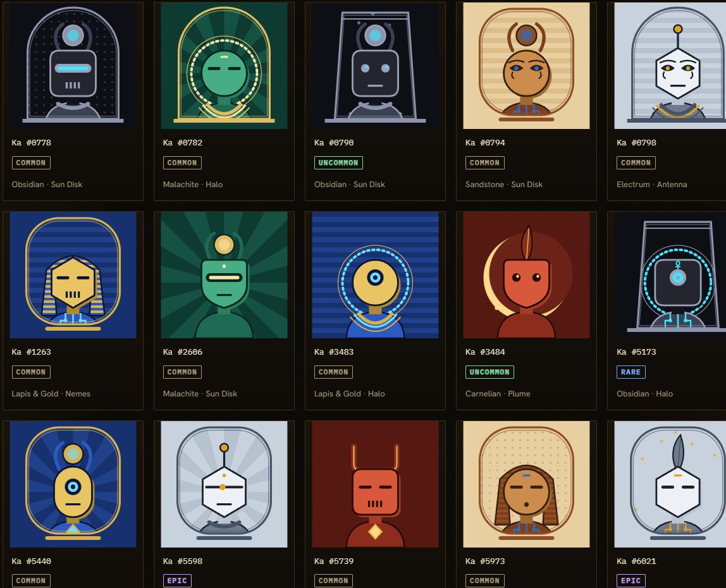Select the title text Ka #3483
The width and height of the screenshot is (726, 588).
[x=334, y=352]
